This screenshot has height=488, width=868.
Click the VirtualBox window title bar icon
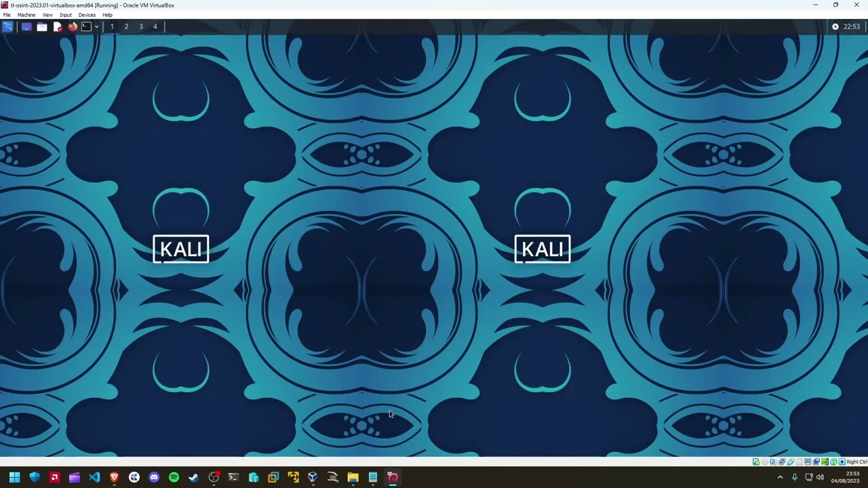[x=5, y=5]
